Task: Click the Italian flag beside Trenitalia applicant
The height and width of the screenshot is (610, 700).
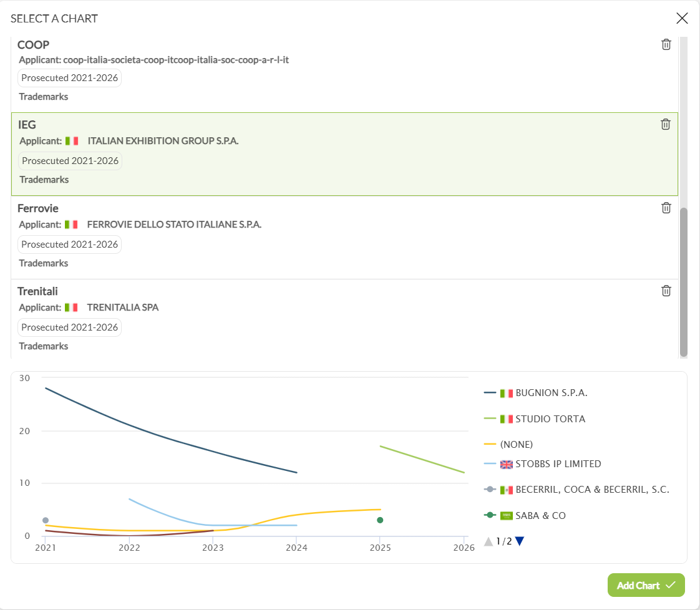Action: coord(71,307)
